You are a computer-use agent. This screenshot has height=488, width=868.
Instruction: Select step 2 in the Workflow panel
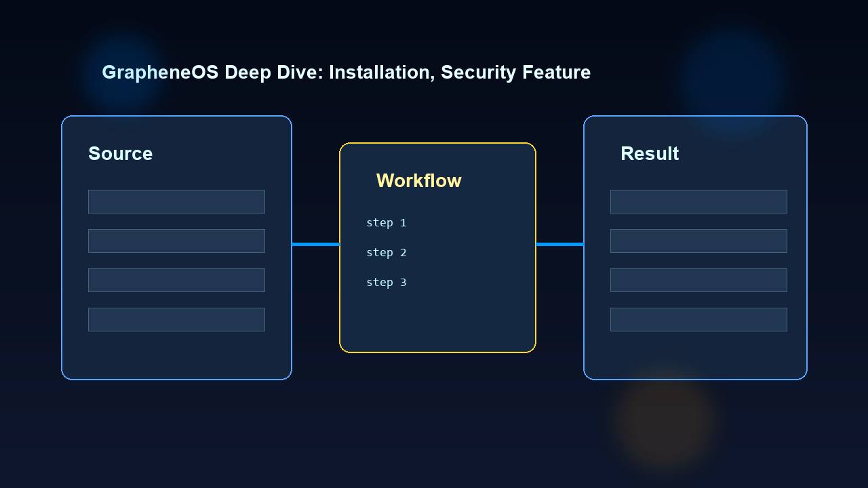point(387,252)
